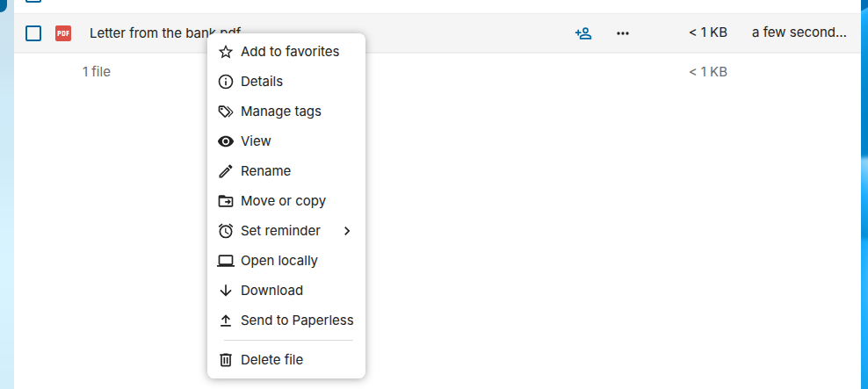Expand the Set reminder submenu chevron
Screen dimensions: 868x389
(x=347, y=231)
